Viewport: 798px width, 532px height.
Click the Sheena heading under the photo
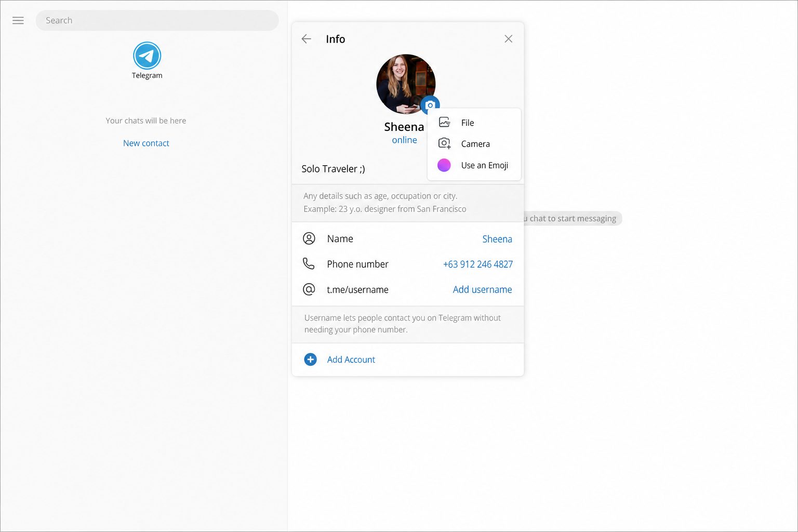click(x=404, y=127)
